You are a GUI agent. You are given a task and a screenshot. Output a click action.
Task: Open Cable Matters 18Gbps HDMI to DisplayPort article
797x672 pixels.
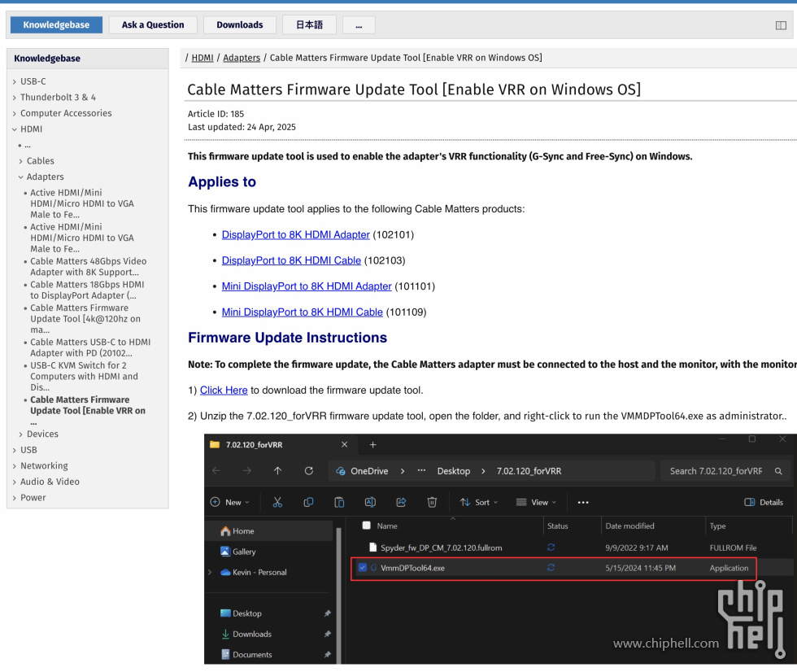(87, 290)
